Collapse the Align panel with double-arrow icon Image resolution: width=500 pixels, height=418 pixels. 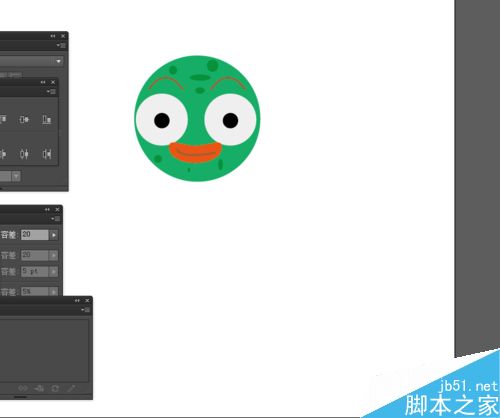click(x=43, y=82)
